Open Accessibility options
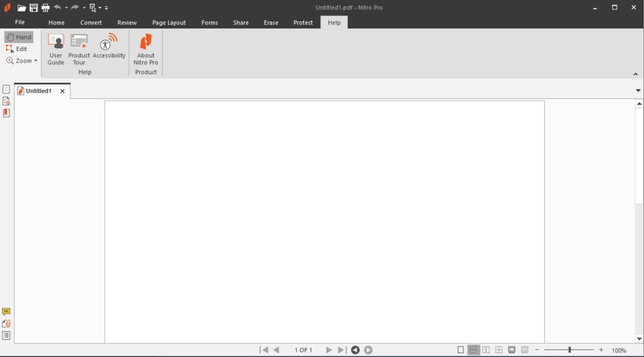 109,46
